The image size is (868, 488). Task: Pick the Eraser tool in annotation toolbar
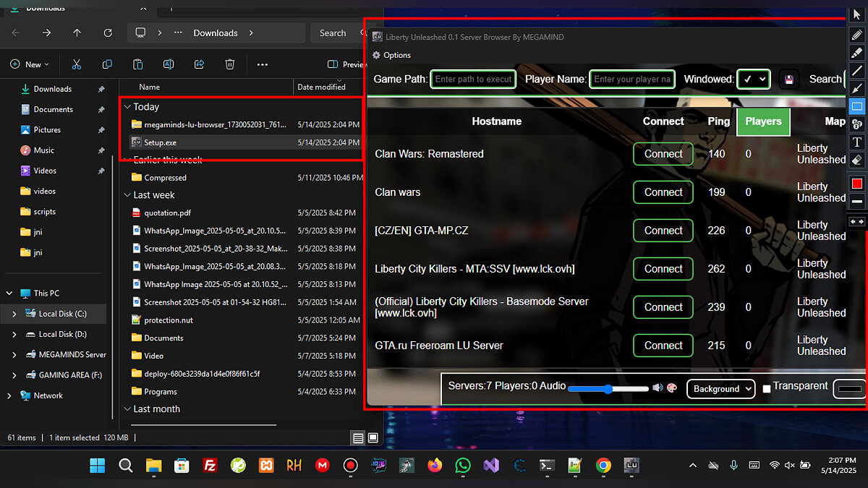click(857, 160)
